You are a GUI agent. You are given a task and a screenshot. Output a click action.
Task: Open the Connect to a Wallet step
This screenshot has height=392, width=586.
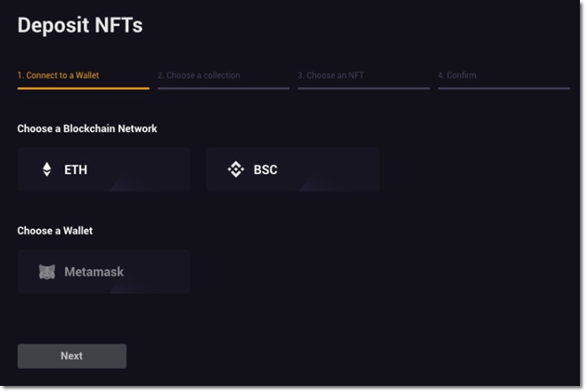58,75
